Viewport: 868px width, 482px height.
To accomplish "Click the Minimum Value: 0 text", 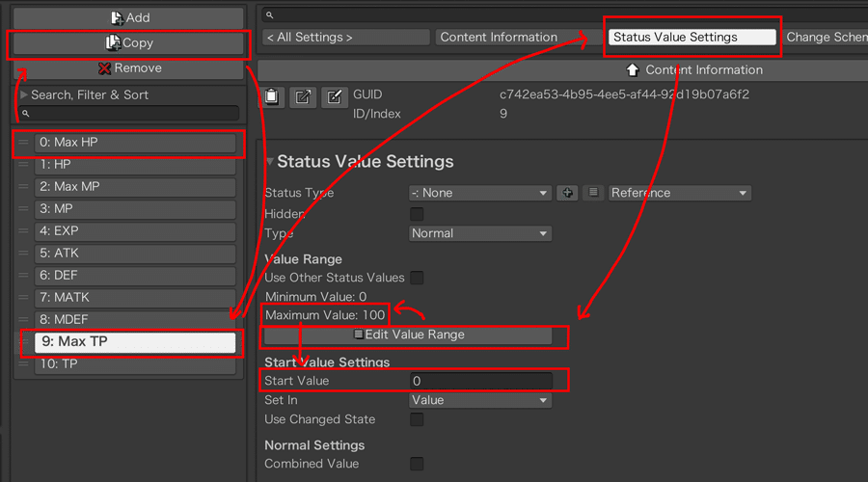I will (x=315, y=297).
